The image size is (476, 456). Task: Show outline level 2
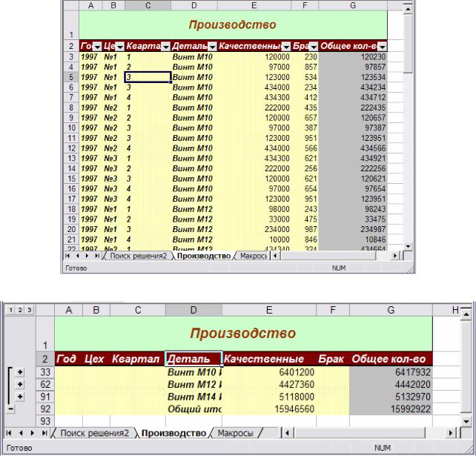click(x=20, y=310)
